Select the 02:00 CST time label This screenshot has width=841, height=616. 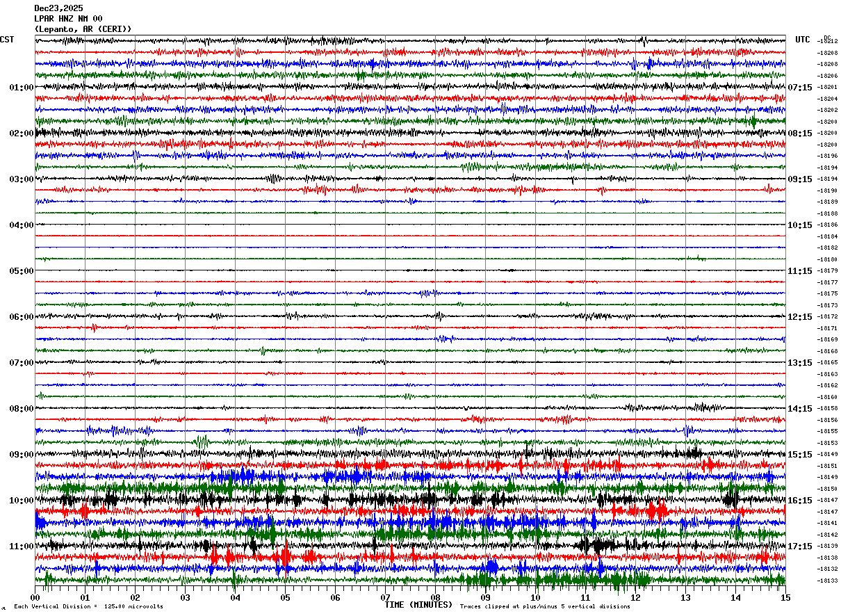[22, 133]
